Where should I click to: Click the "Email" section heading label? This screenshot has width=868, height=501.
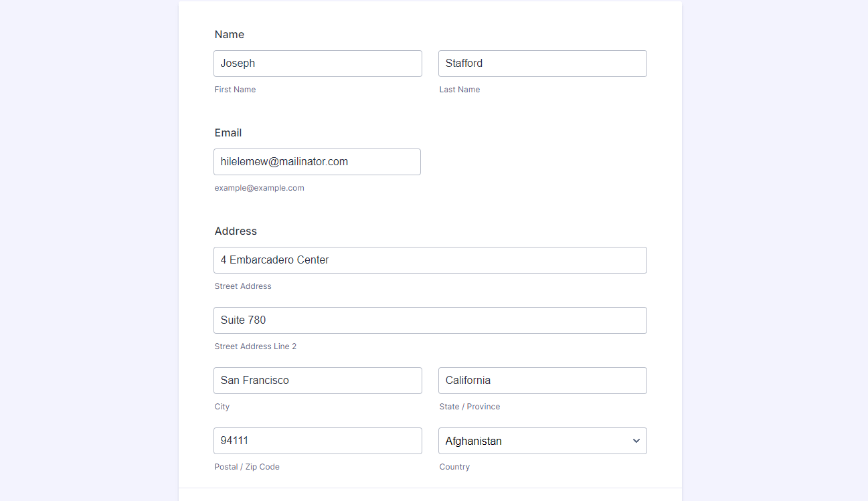tap(228, 133)
